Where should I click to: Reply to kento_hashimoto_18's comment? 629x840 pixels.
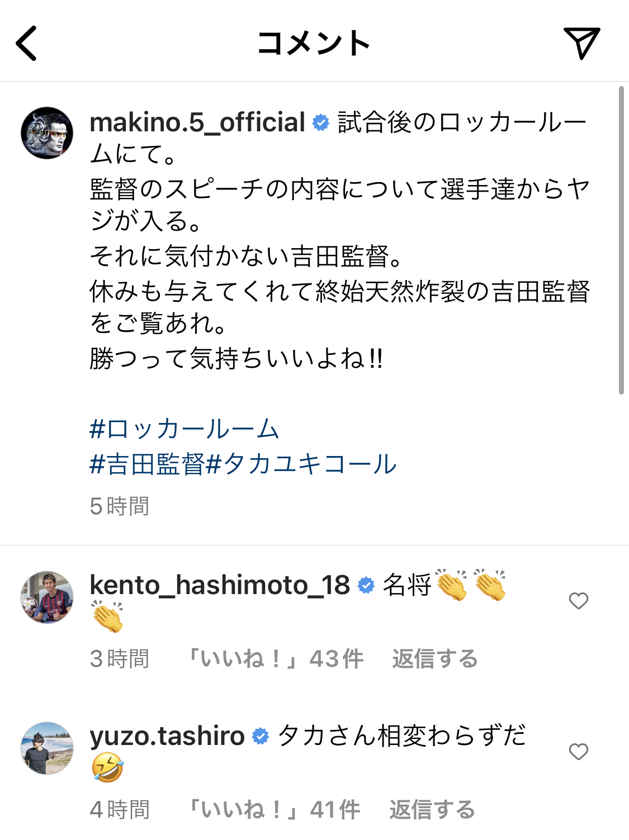434,659
